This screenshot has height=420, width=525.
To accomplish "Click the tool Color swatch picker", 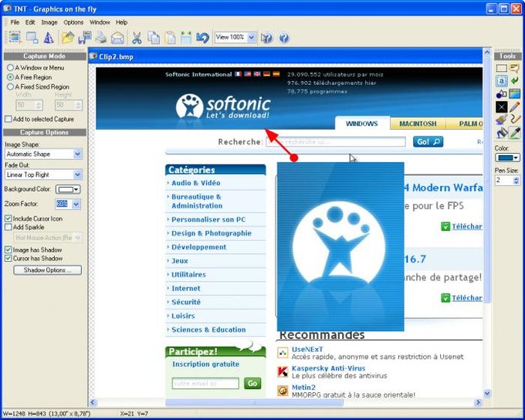I will click(507, 157).
